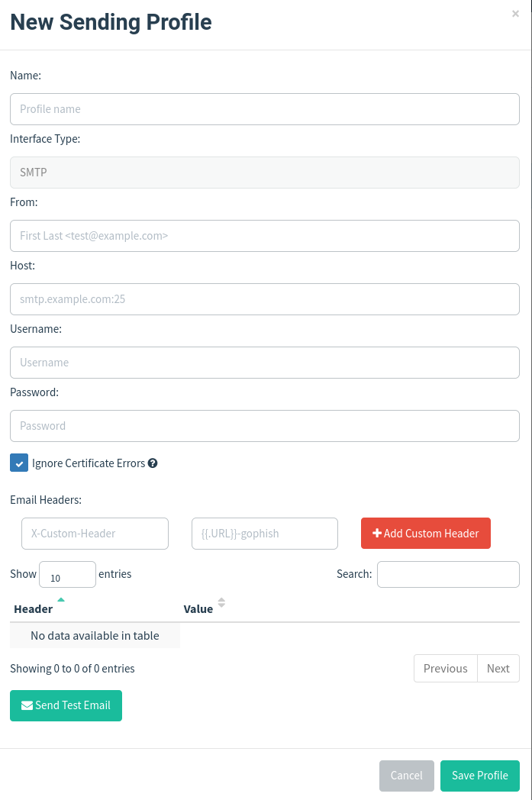Click the help icon beside Ignore Certificate Errors
Viewport: 532px width, 800px height.
coord(153,463)
